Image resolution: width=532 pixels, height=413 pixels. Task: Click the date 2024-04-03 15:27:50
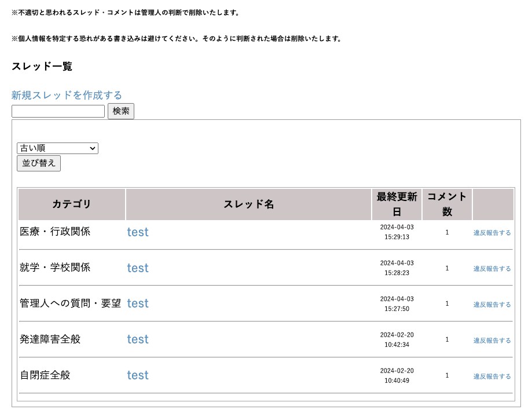tap(397, 304)
